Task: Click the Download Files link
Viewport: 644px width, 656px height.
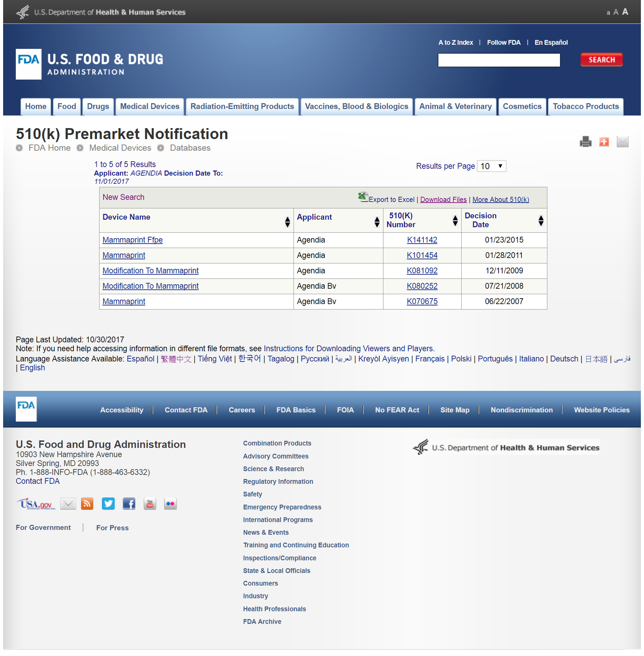Action: click(443, 199)
